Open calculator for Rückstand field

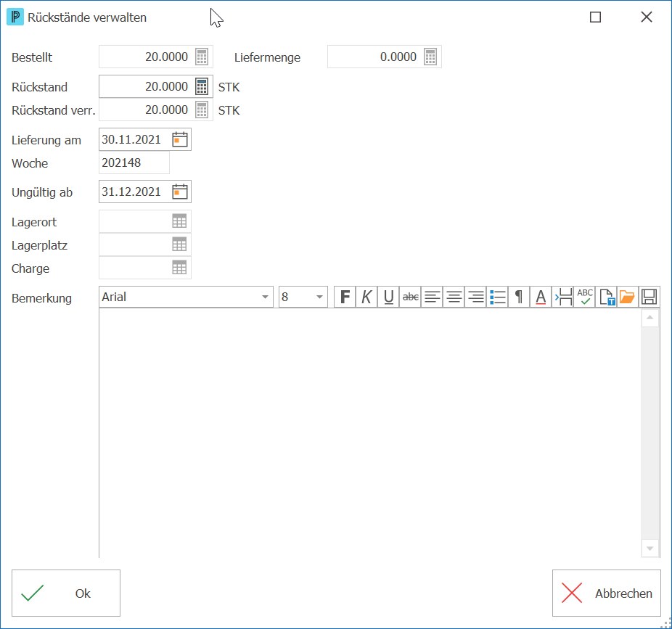pyautogui.click(x=202, y=86)
